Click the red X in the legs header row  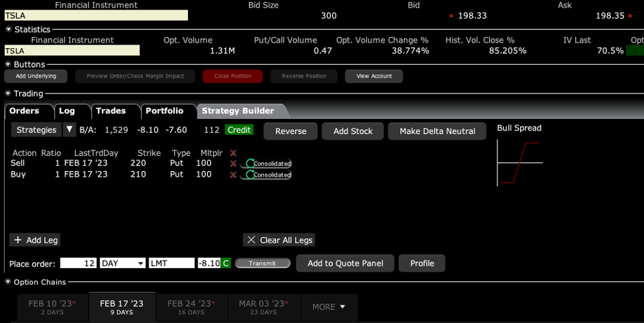[233, 153]
